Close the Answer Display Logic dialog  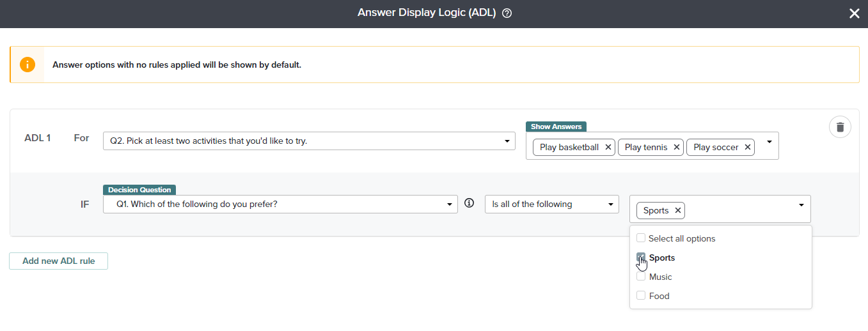tap(854, 13)
